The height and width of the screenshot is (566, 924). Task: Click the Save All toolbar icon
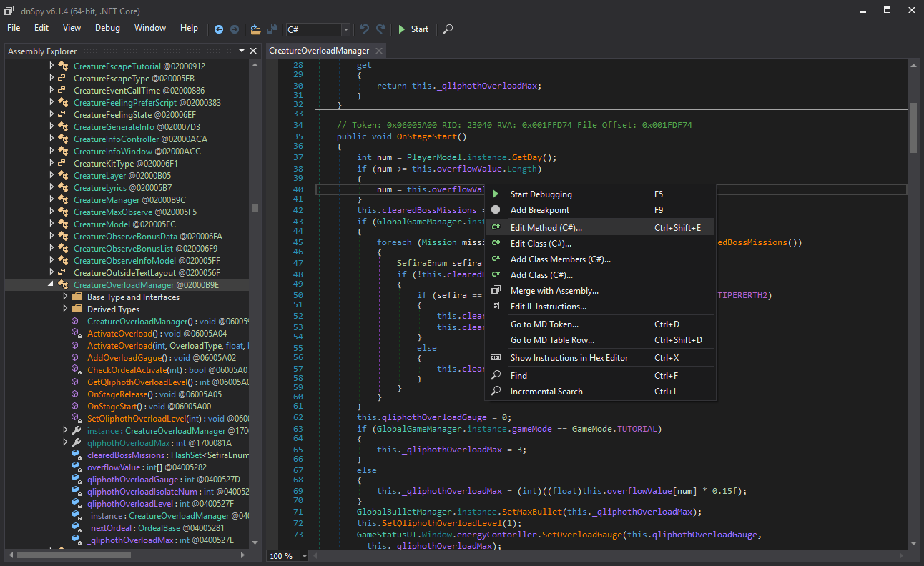coord(272,29)
